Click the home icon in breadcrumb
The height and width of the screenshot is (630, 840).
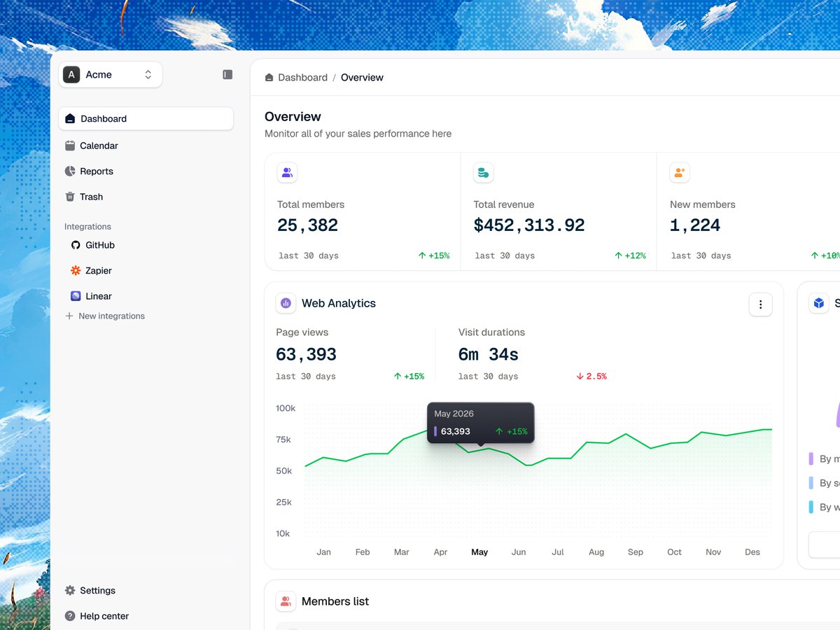(269, 78)
